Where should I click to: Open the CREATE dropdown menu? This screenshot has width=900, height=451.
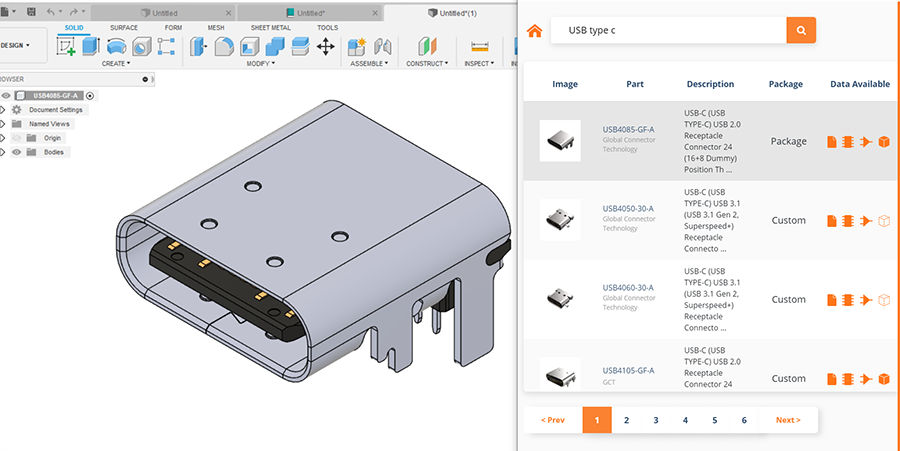(115, 63)
